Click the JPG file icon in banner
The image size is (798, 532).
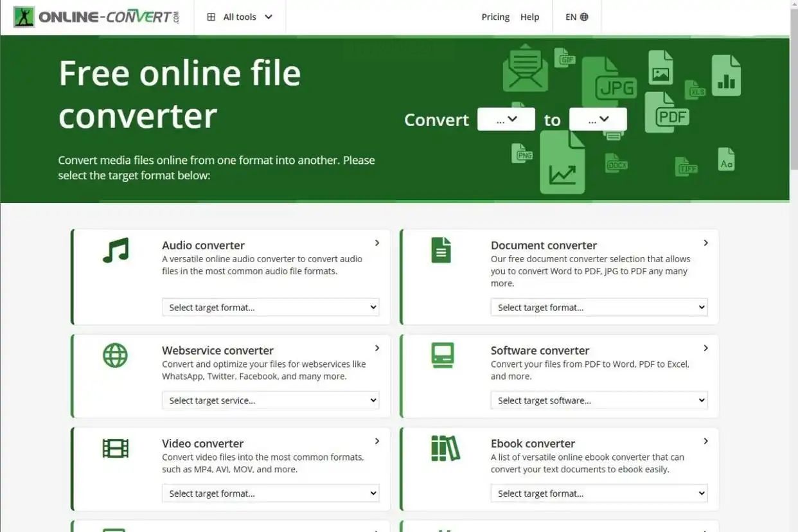click(x=609, y=82)
